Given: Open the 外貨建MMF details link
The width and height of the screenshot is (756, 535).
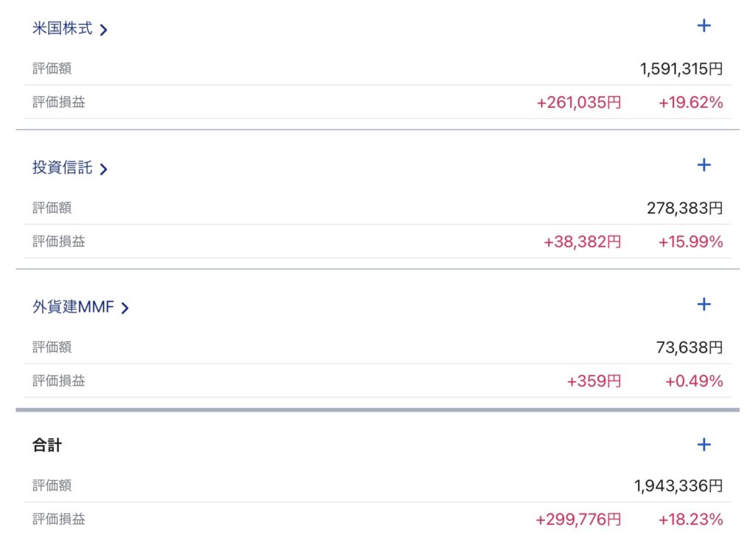Looking at the screenshot, I should pyautogui.click(x=73, y=307).
